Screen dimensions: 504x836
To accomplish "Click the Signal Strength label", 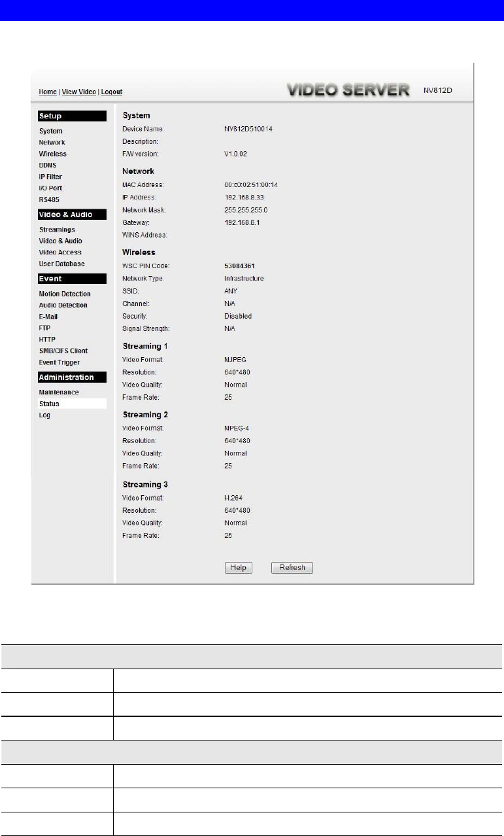I will (146, 329).
